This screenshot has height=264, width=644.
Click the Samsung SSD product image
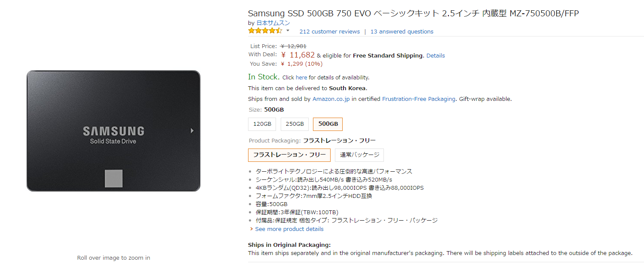coord(113,130)
